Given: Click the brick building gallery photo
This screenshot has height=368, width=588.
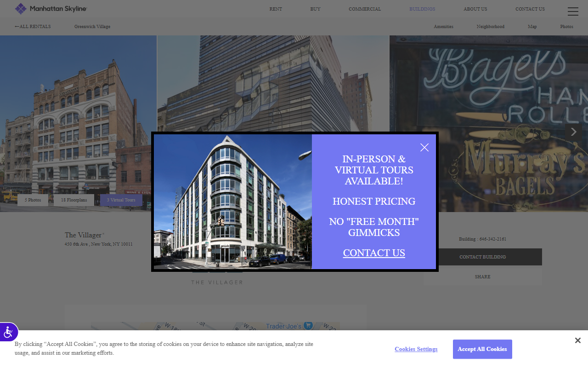Looking at the screenshot, I should [x=78, y=124].
